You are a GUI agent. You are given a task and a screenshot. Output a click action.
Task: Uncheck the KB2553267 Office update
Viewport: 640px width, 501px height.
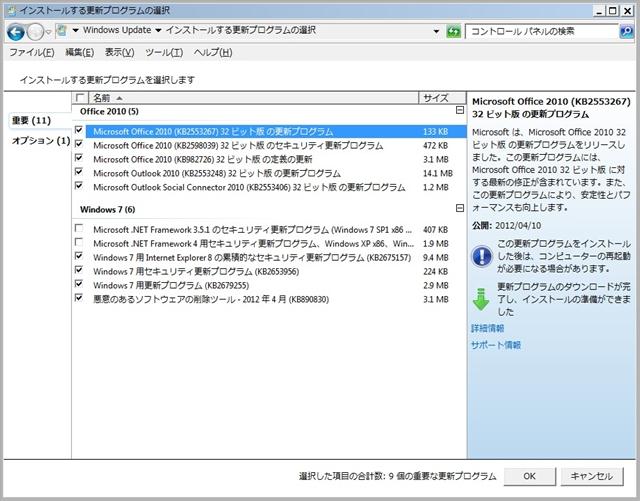(79, 130)
